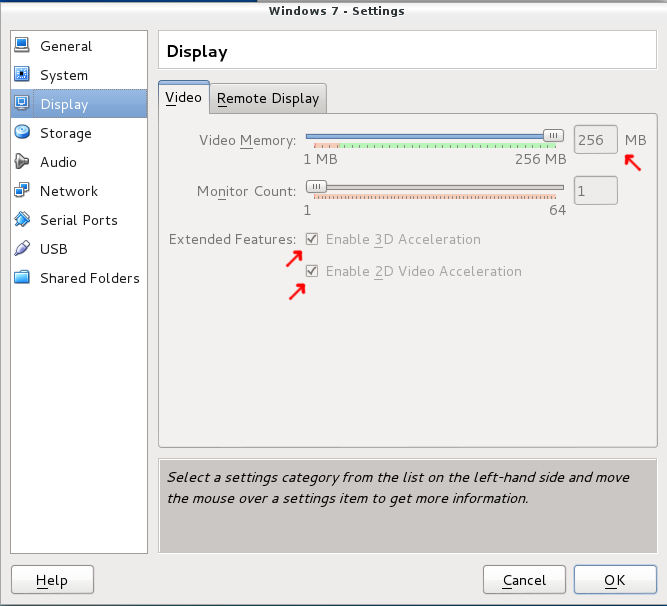Switch to the Video tab

tap(184, 97)
